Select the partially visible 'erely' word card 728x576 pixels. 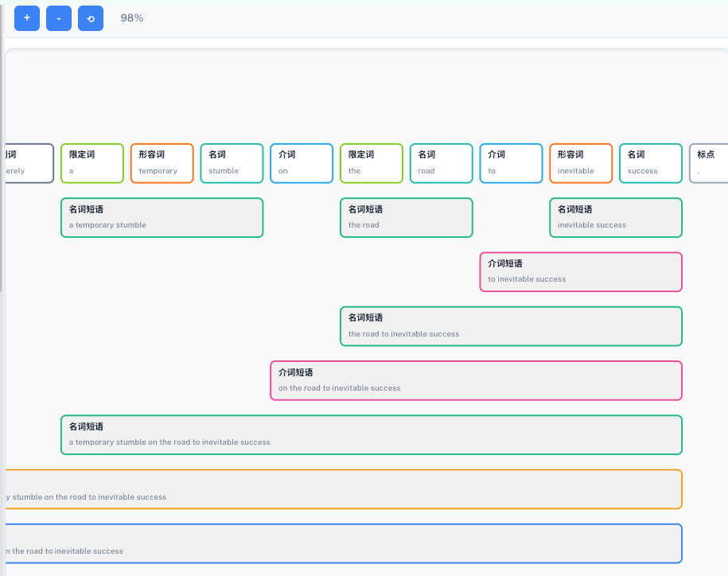tap(29, 163)
